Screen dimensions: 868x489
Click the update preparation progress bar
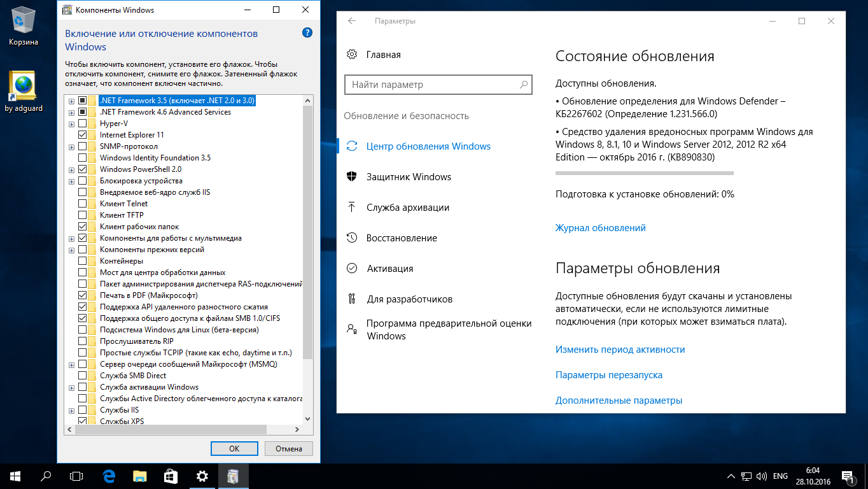pos(645,173)
